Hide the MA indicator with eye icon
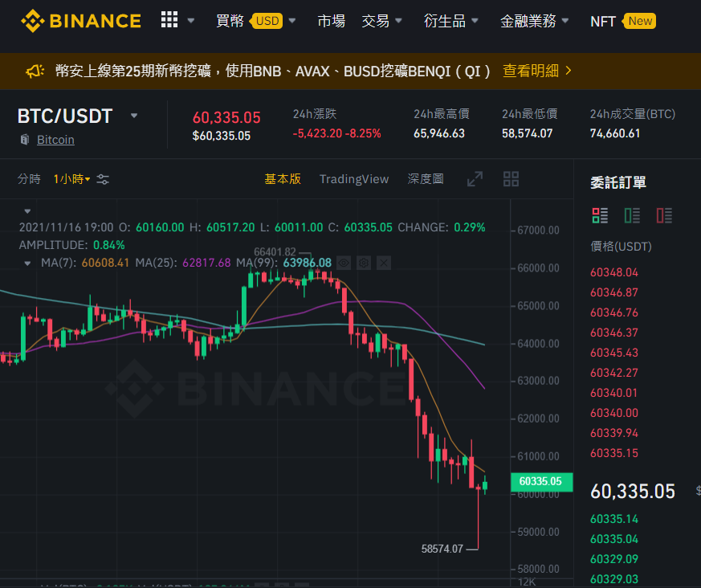This screenshot has width=701, height=588. click(344, 263)
